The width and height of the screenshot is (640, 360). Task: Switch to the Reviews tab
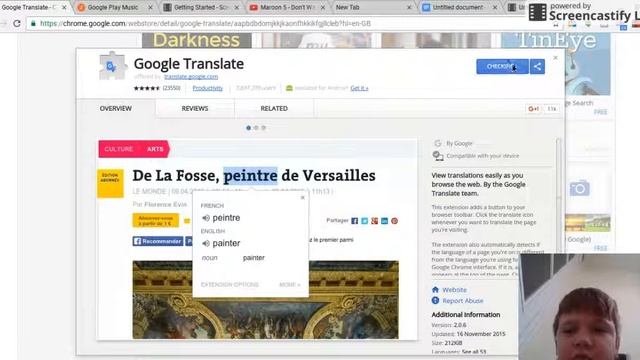[195, 109]
